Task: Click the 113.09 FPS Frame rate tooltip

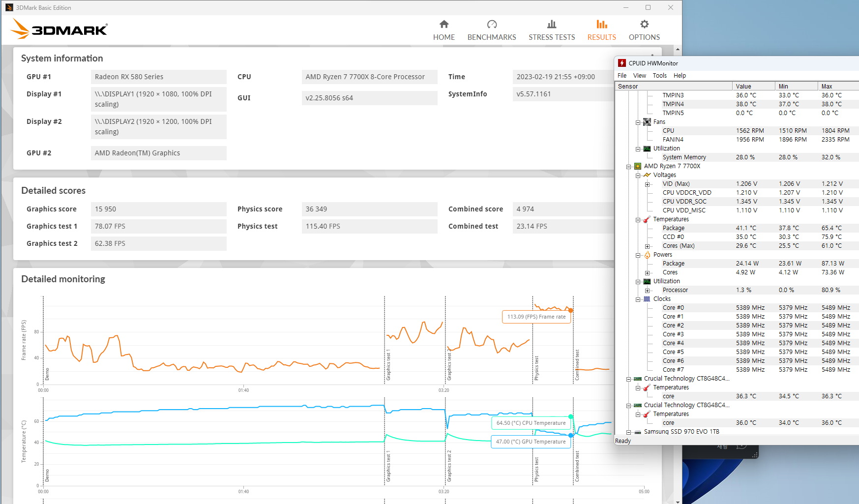Action: pyautogui.click(x=536, y=317)
